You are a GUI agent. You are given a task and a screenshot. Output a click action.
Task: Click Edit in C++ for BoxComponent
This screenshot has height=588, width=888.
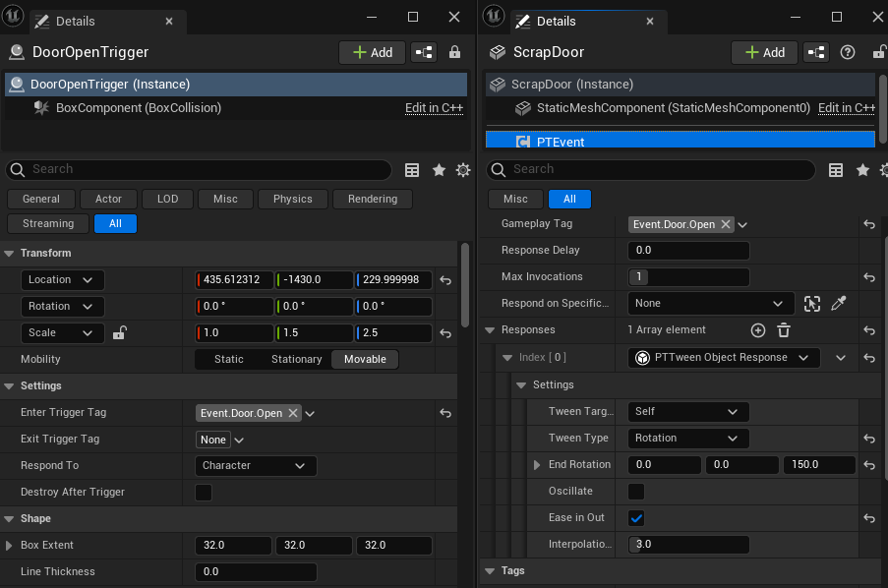coord(434,107)
